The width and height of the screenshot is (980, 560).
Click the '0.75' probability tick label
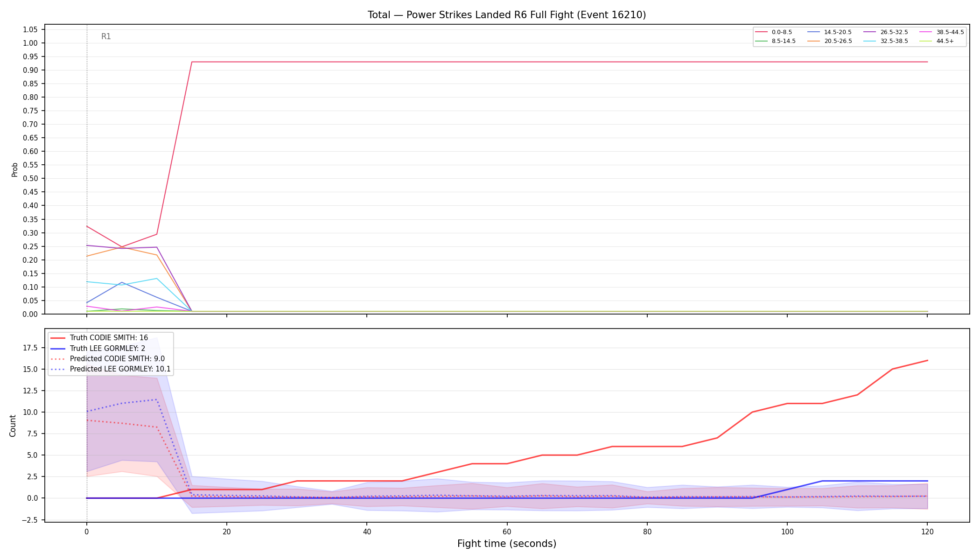[30, 111]
